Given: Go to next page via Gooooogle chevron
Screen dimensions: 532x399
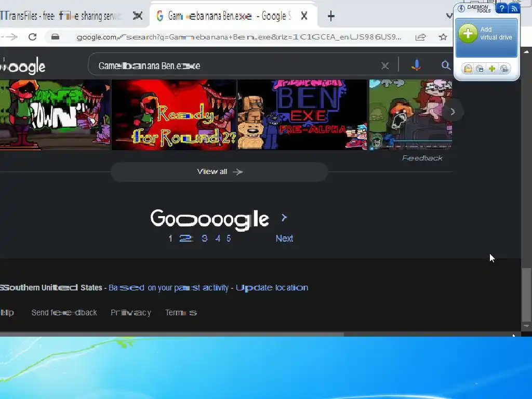Looking at the screenshot, I should [x=284, y=218].
